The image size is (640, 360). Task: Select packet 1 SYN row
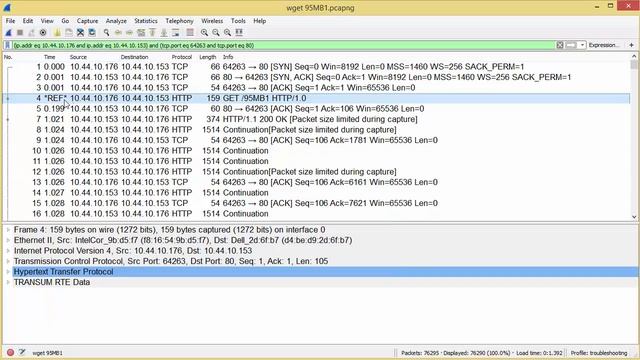316,67
